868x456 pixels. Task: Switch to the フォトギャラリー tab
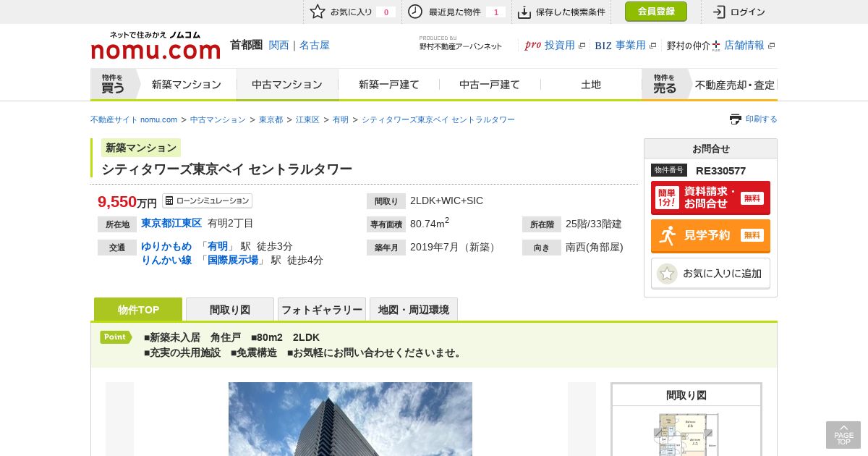click(322, 309)
